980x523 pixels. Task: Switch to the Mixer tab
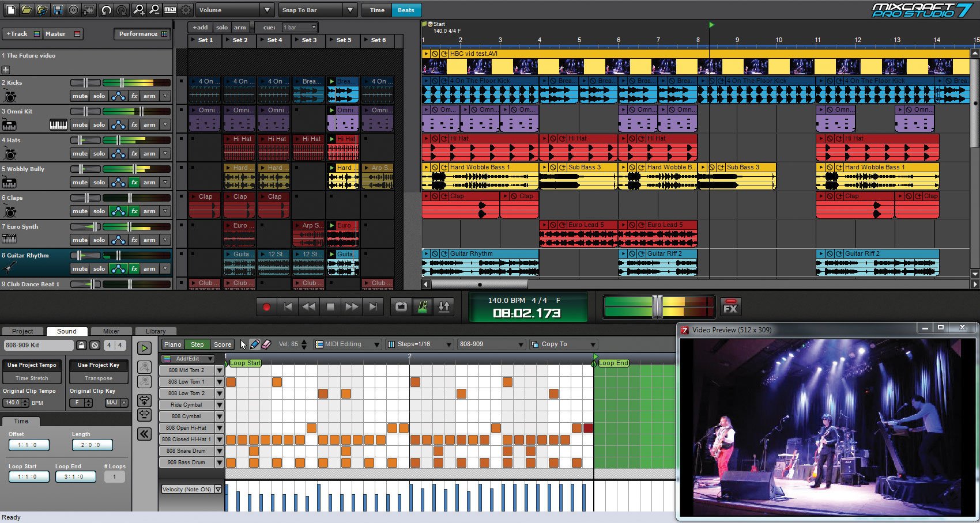111,331
